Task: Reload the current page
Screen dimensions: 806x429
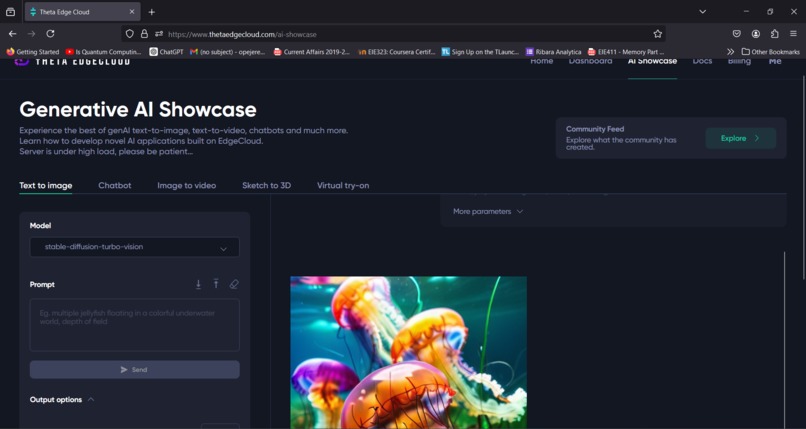Action: (50, 34)
